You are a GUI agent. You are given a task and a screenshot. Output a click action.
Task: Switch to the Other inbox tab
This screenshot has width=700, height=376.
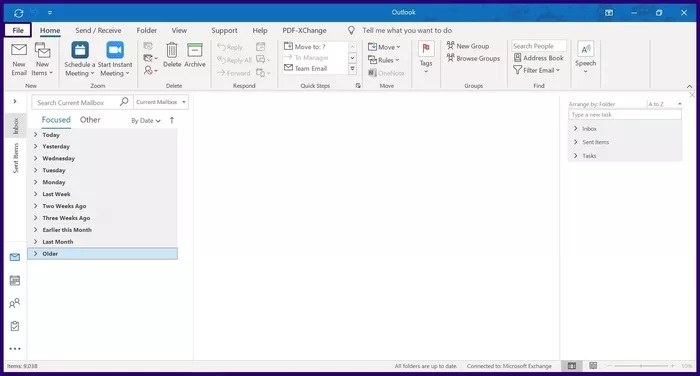[90, 120]
